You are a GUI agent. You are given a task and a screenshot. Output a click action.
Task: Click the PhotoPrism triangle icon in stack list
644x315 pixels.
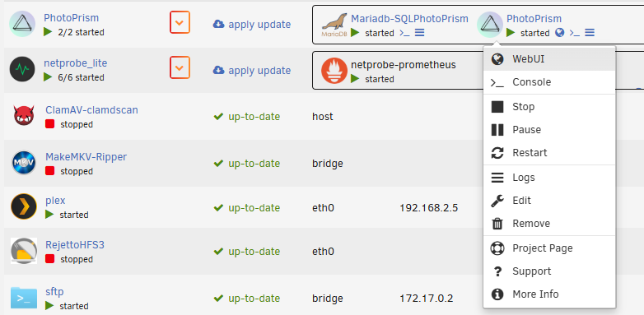(x=22, y=24)
